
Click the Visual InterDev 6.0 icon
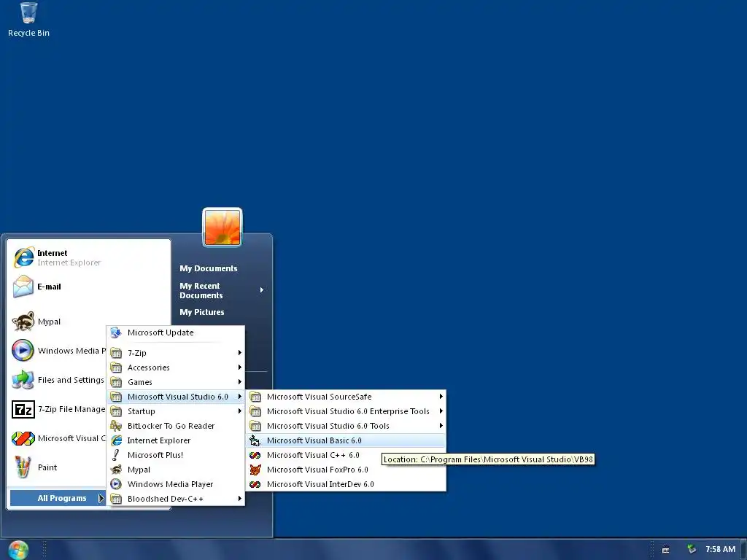255,484
